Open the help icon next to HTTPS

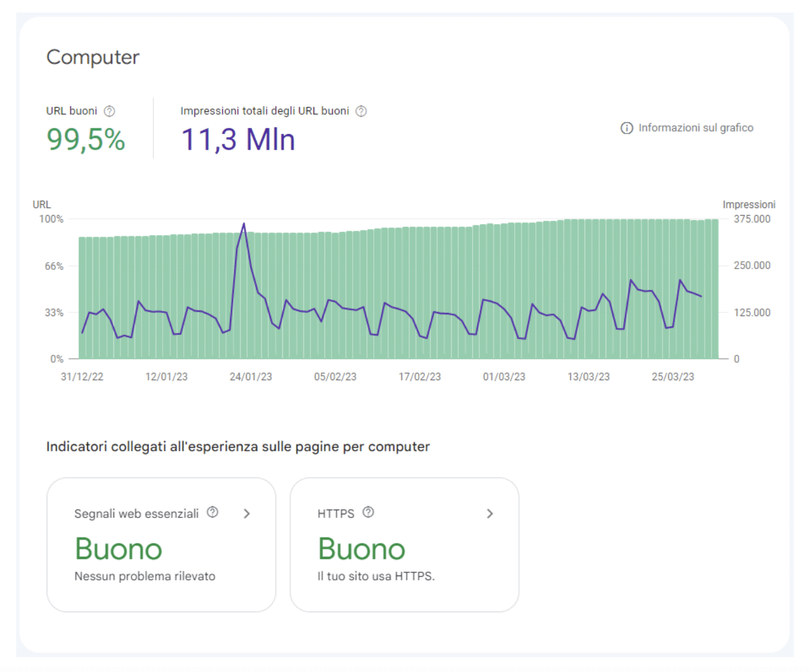(x=368, y=512)
